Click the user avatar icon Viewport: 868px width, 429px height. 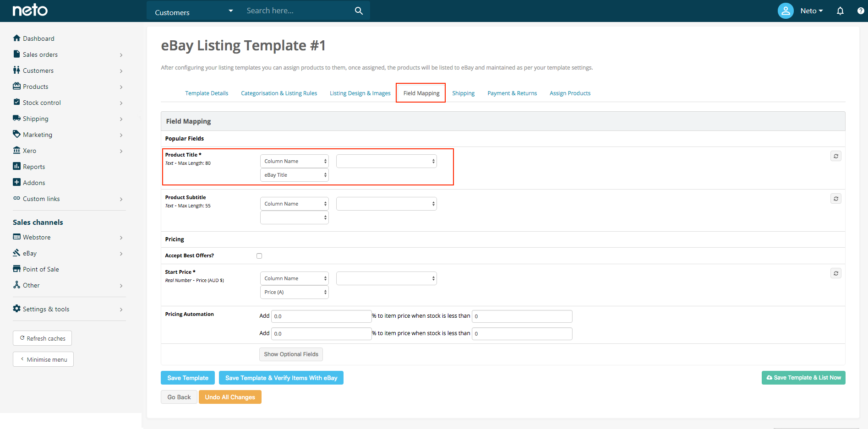tap(786, 11)
